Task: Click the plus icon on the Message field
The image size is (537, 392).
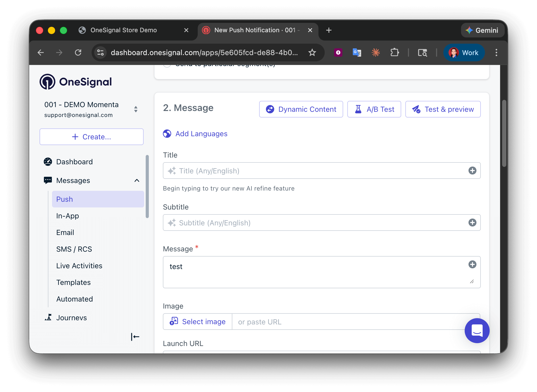Action: (472, 264)
